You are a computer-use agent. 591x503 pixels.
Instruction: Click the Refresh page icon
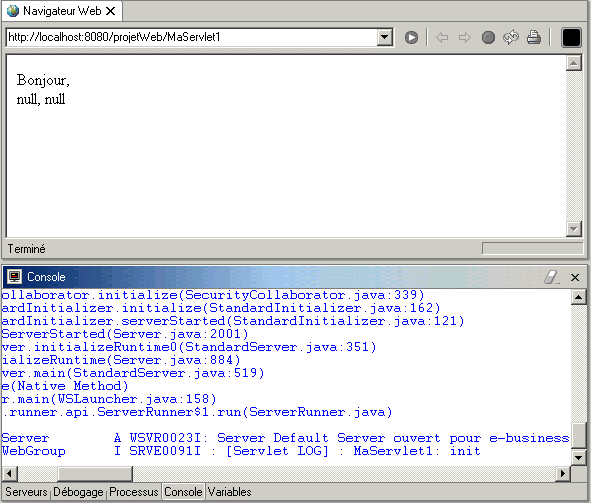(x=511, y=38)
